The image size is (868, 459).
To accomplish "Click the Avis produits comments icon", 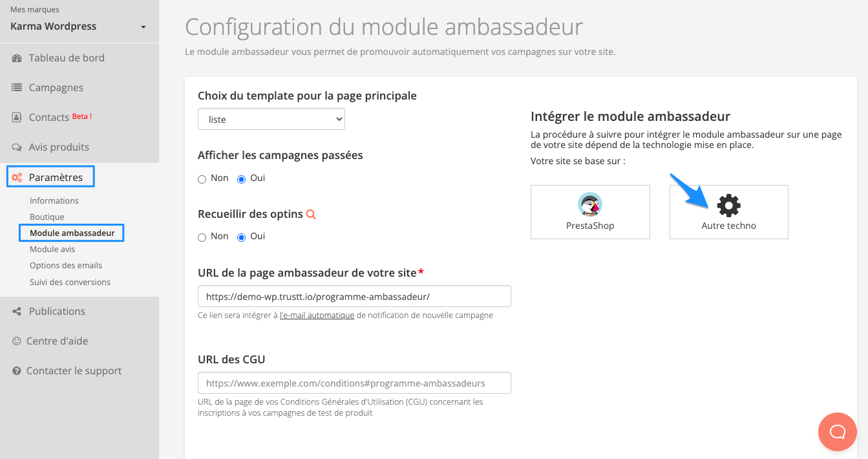I will 17,147.
